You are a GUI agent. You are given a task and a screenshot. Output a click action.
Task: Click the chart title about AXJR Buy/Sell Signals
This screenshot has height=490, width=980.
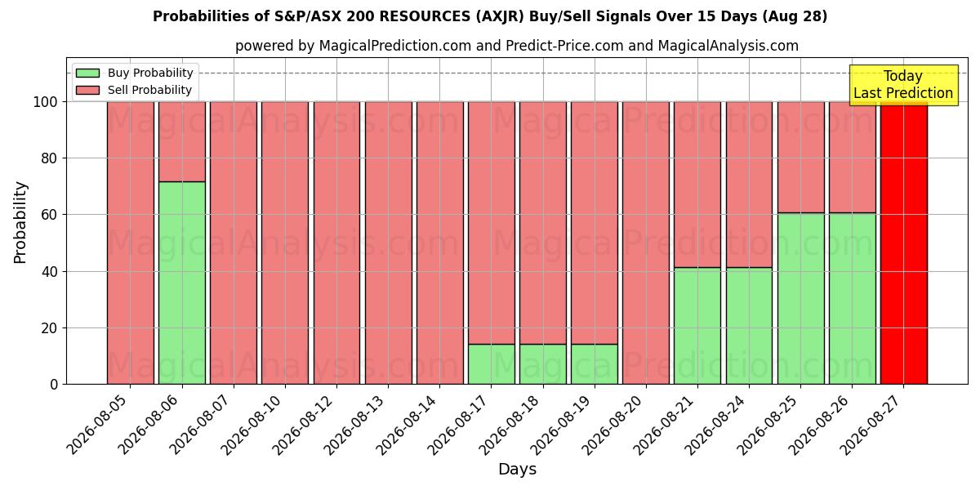490,16
